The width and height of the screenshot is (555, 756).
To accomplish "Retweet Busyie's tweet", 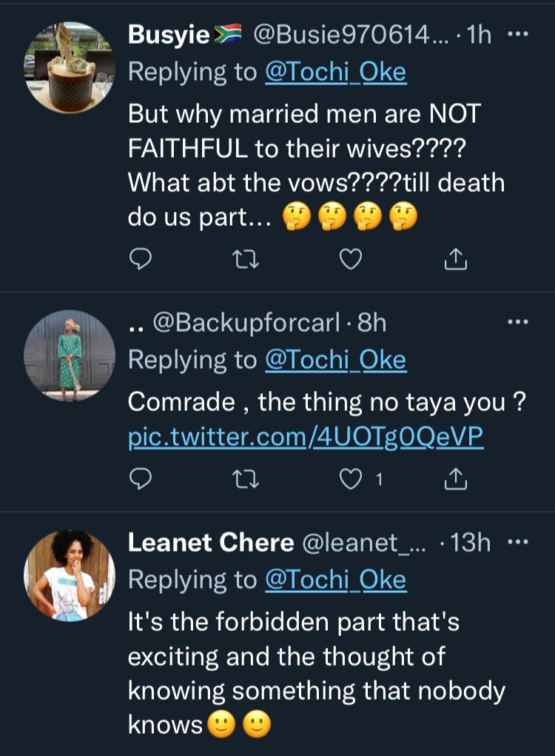I will point(246,256).
